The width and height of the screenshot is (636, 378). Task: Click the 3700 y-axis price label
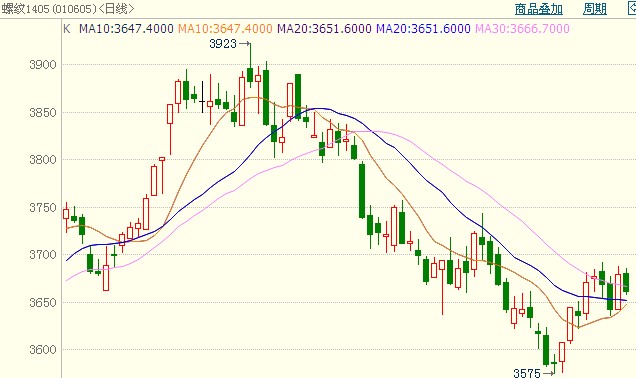(43, 255)
